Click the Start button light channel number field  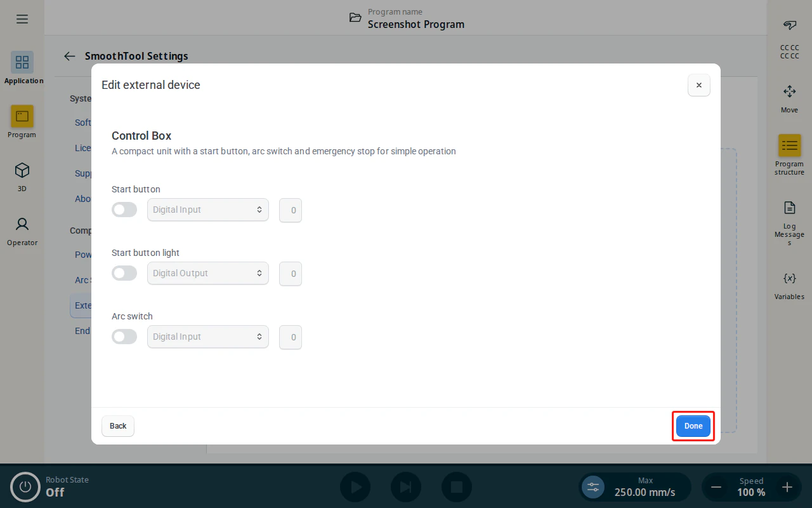click(291, 274)
